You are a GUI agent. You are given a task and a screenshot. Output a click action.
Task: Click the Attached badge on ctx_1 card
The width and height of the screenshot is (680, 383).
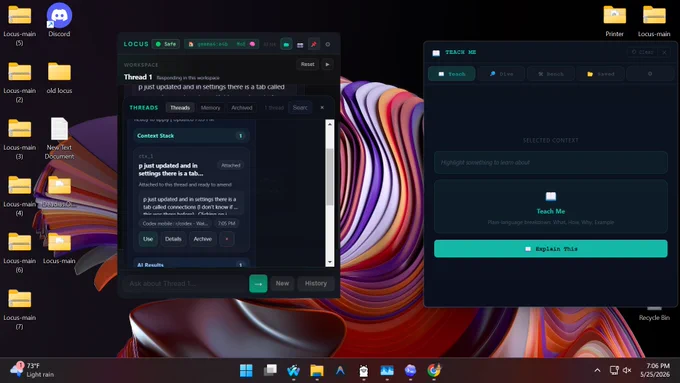pyautogui.click(x=231, y=165)
